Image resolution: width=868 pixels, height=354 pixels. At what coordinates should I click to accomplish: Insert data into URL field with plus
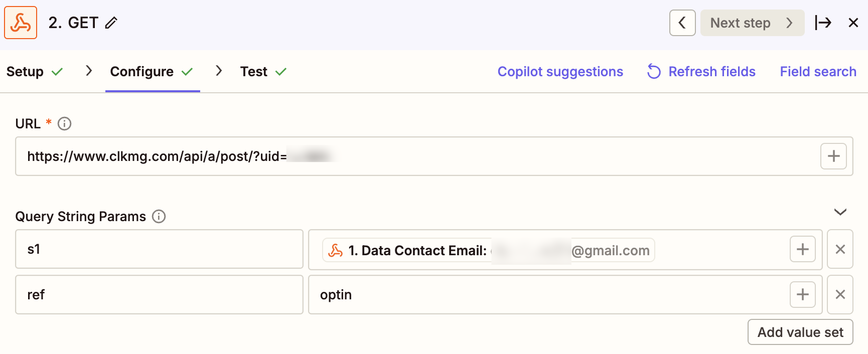833,156
